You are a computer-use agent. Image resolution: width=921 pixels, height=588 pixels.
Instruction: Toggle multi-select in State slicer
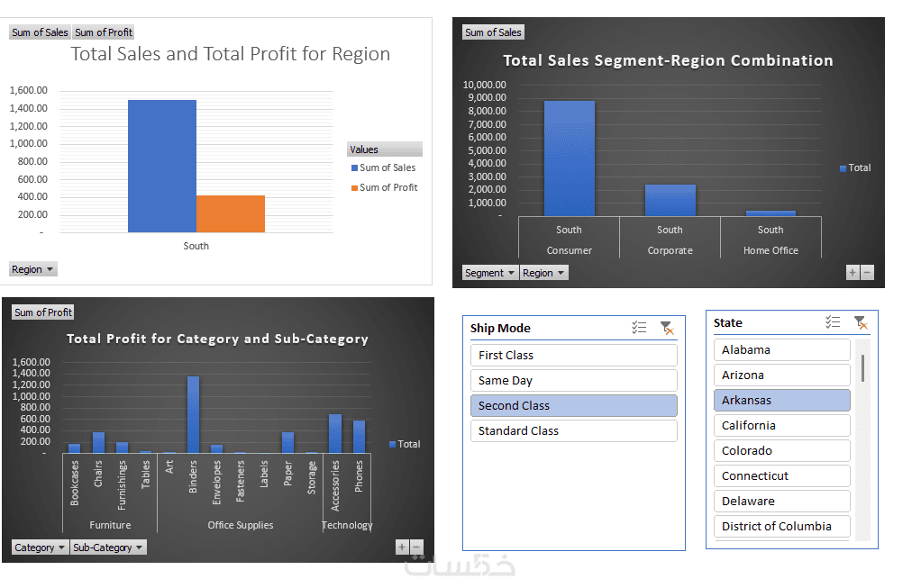(x=833, y=322)
